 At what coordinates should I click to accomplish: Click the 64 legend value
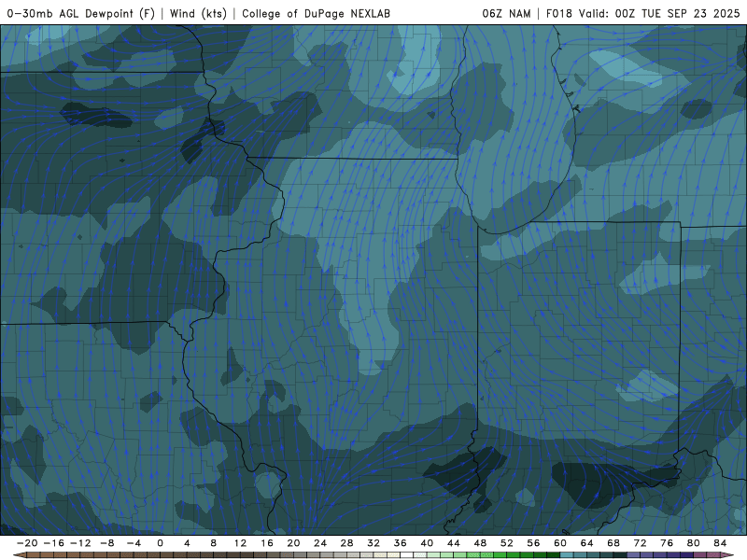tap(587, 543)
